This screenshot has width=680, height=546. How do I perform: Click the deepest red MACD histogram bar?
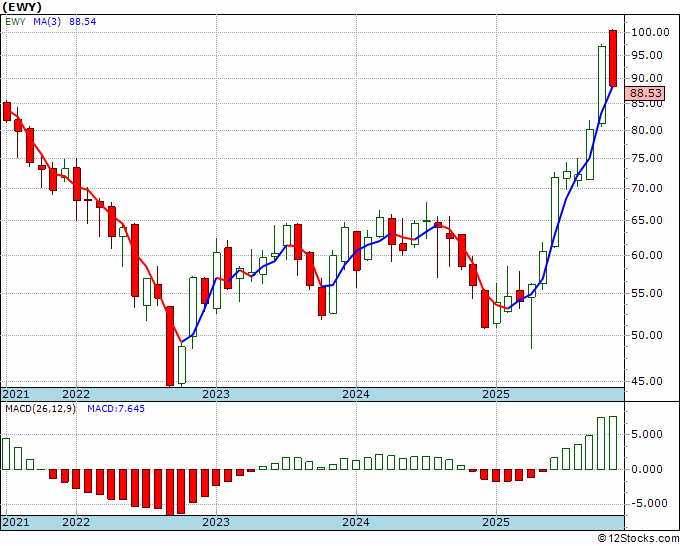point(170,492)
